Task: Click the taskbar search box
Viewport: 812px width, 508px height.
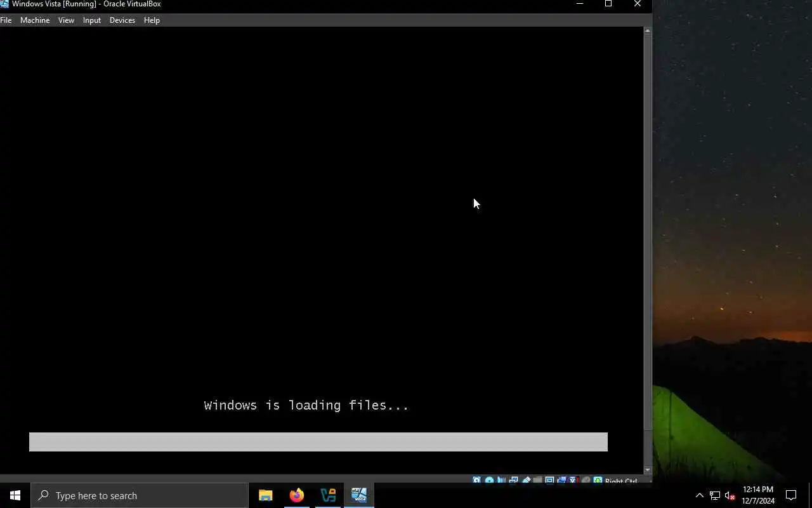Action: tap(140, 495)
